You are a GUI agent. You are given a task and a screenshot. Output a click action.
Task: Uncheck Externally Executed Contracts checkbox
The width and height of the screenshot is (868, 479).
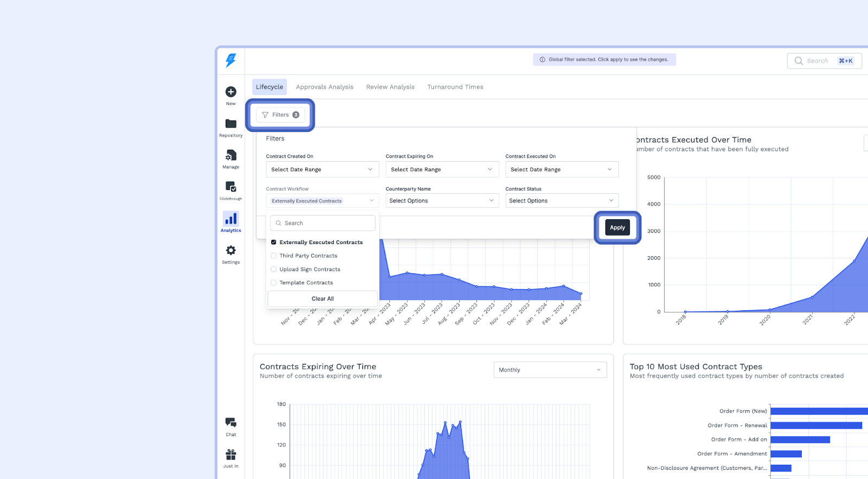tap(274, 242)
